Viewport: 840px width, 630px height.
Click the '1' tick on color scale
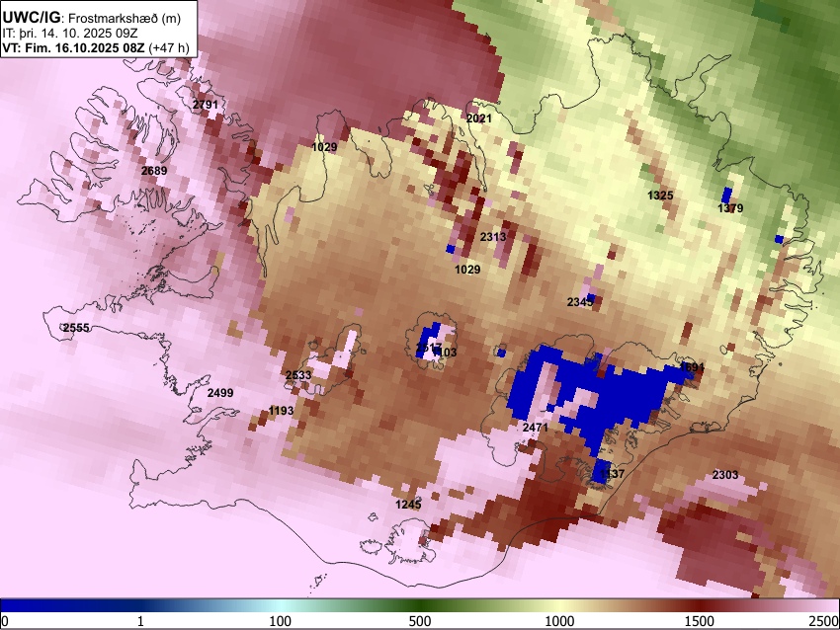[140, 621]
